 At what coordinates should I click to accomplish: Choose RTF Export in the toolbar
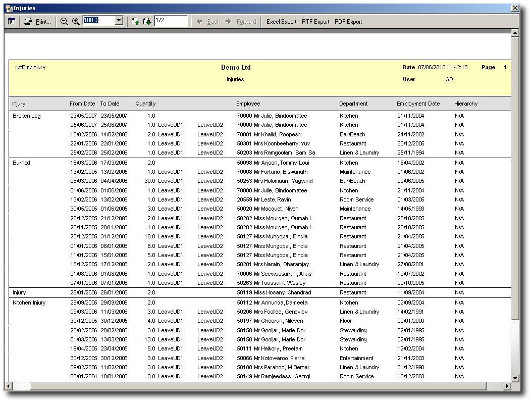[x=315, y=22]
